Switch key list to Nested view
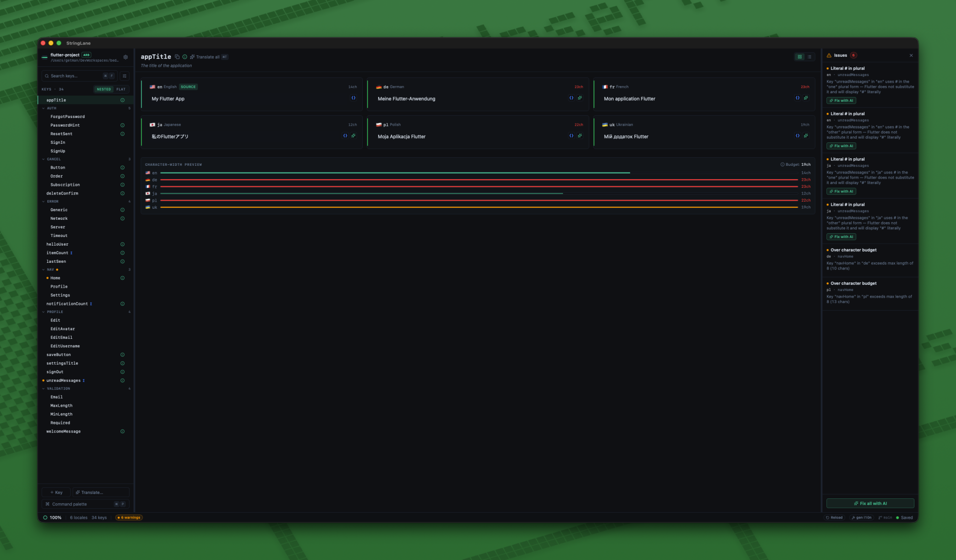 pos(104,89)
